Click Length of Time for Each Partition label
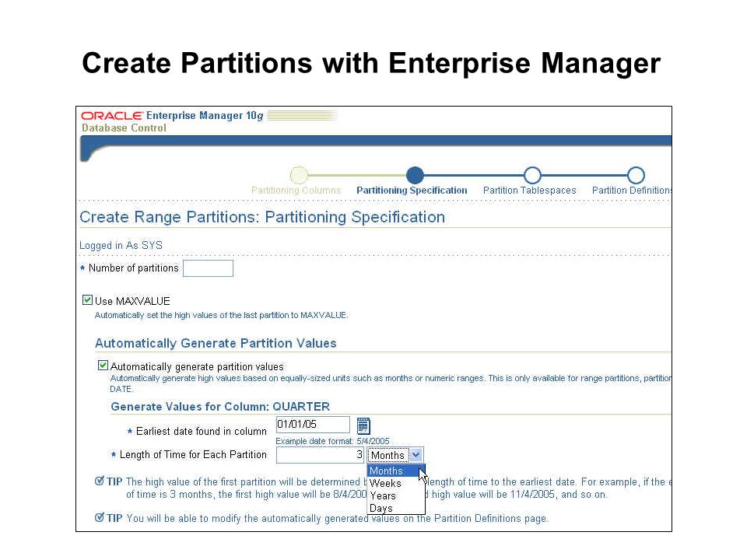 tap(193, 455)
